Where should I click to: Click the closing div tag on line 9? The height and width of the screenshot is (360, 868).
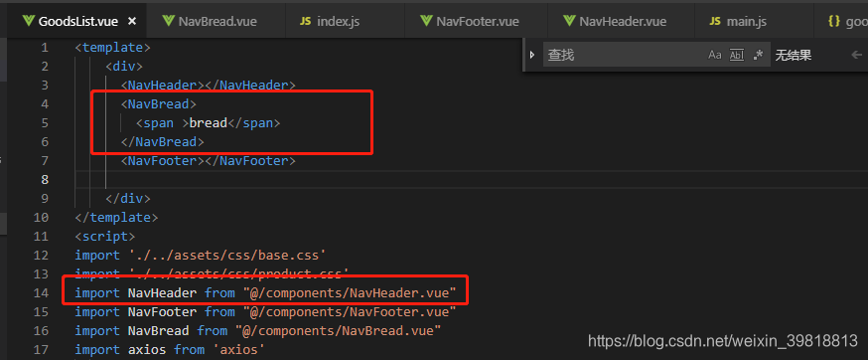tap(128, 198)
